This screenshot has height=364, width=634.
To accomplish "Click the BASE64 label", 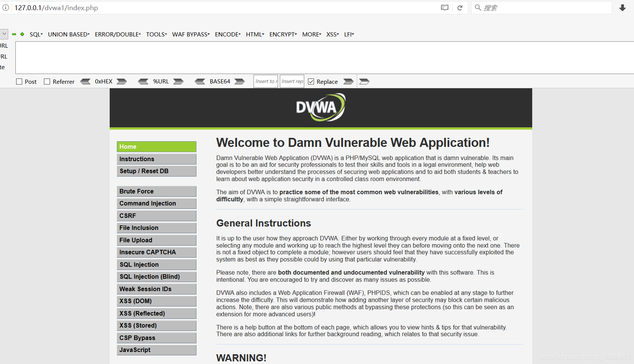I will tap(220, 82).
